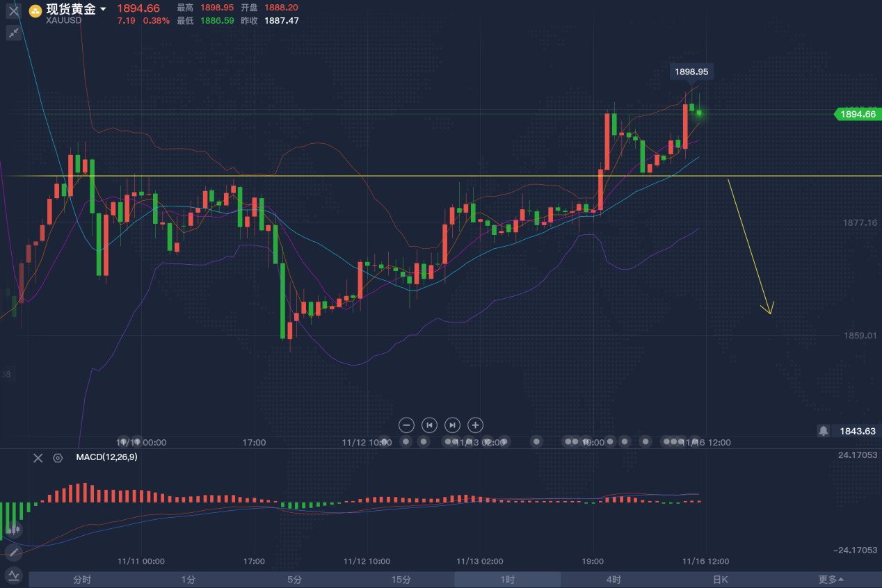The height and width of the screenshot is (588, 882).
Task: Switch to 日K timeframe tab
Action: [720, 580]
